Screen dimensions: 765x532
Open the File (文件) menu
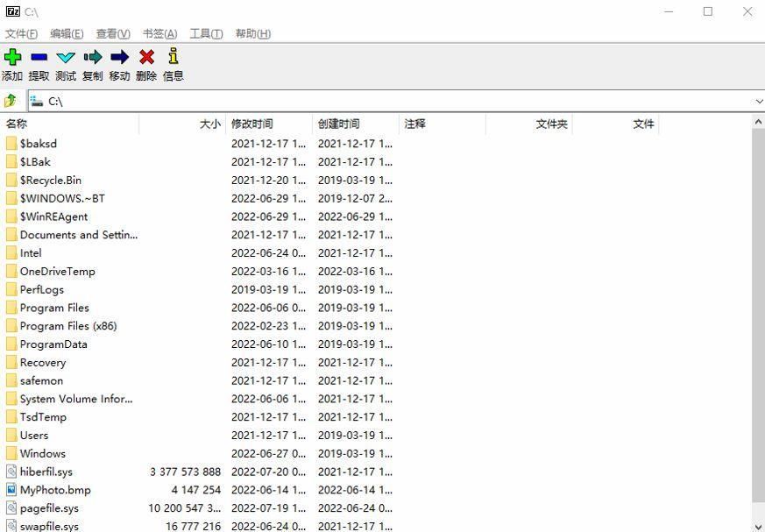click(x=21, y=33)
